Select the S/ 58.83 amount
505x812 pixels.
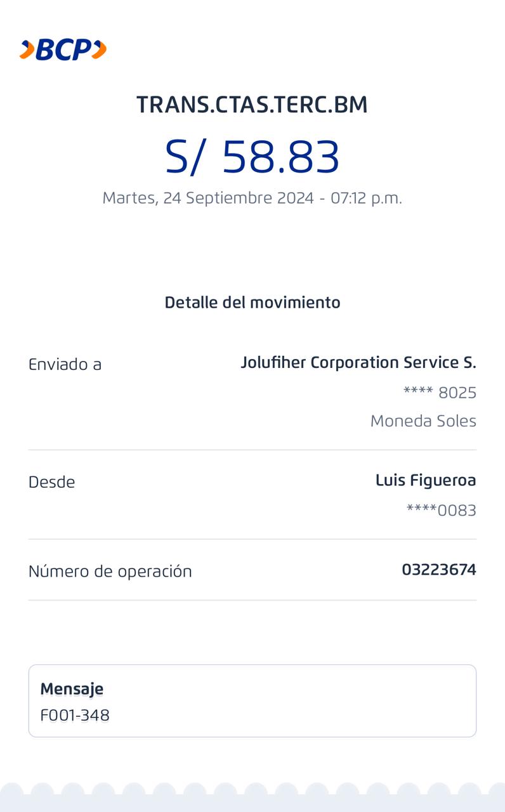252,157
